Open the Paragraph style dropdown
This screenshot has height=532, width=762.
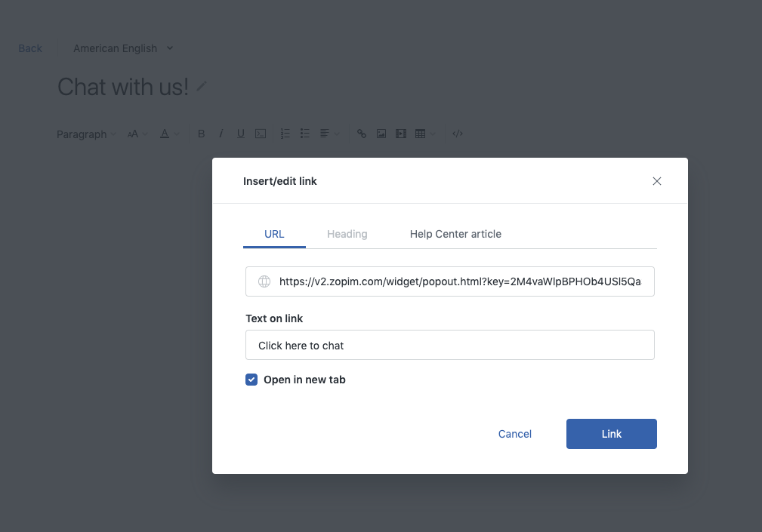coord(86,134)
